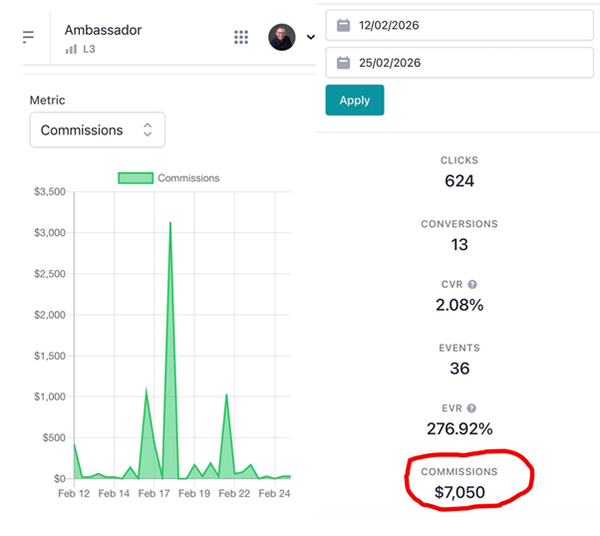
Task: Click the $7,050 commissions total
Action: 459,491
